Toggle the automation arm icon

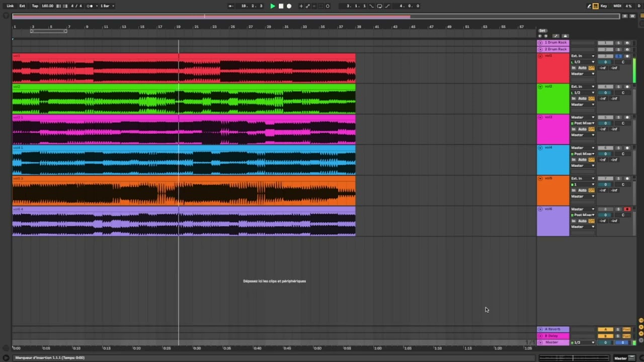tap(307, 6)
